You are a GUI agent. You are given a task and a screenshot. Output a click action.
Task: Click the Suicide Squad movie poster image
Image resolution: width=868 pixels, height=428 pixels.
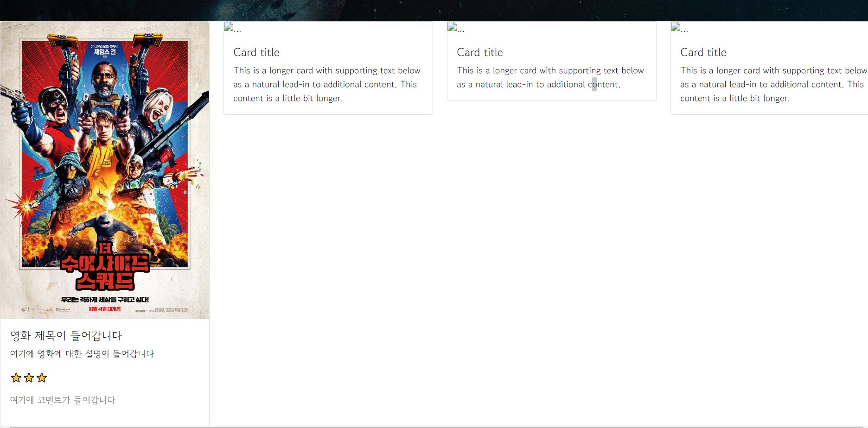tap(105, 170)
